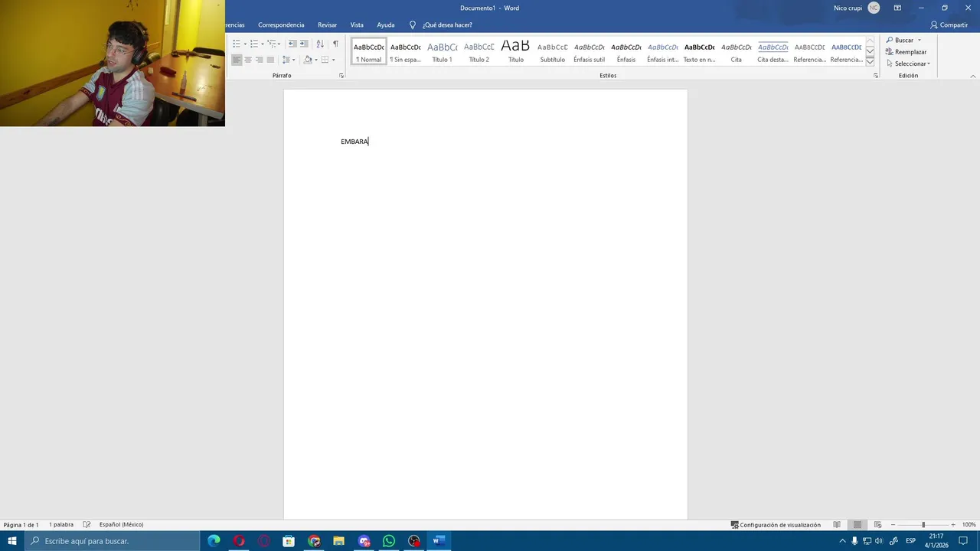The image size is (980, 551).
Task: Open the Revisar tab
Action: [328, 25]
